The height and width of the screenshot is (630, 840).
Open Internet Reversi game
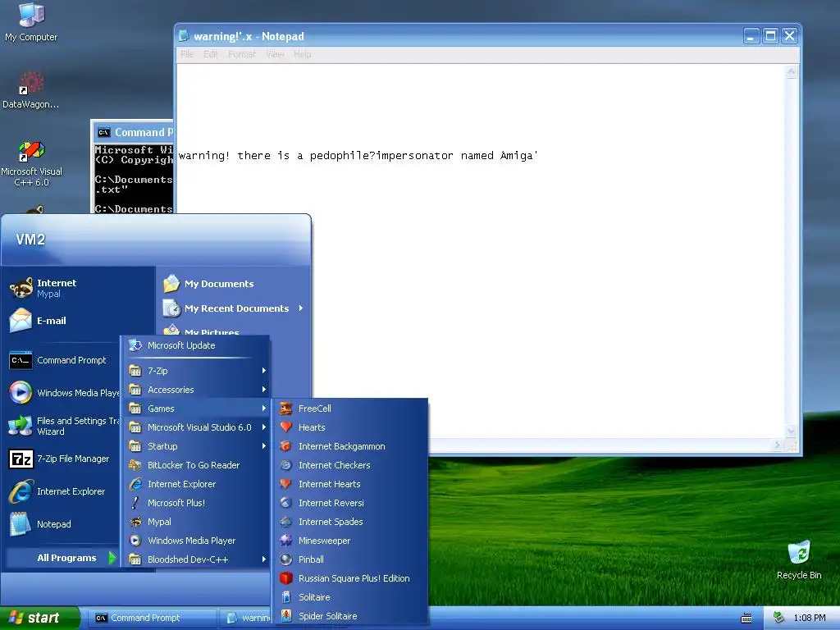[349, 503]
